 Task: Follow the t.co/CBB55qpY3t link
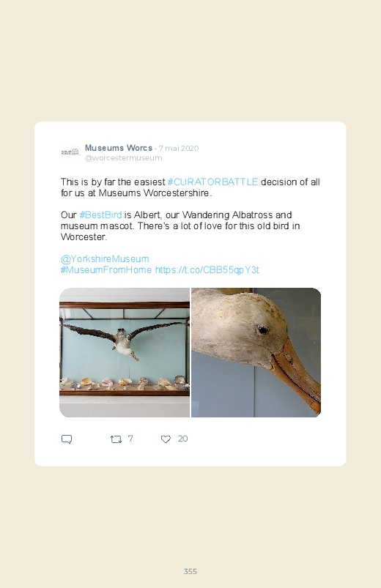207,270
